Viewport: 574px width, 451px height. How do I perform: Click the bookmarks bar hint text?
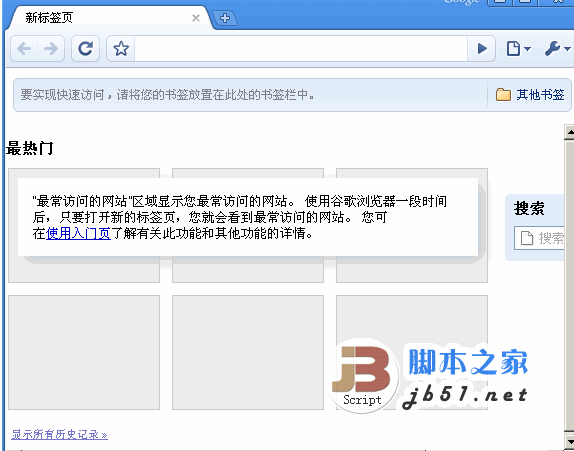[167, 95]
